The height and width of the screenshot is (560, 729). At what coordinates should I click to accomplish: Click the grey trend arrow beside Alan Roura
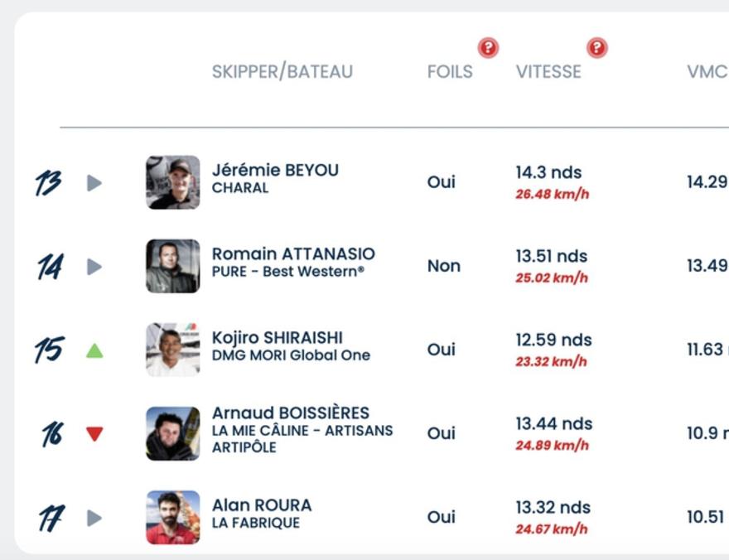(x=94, y=518)
